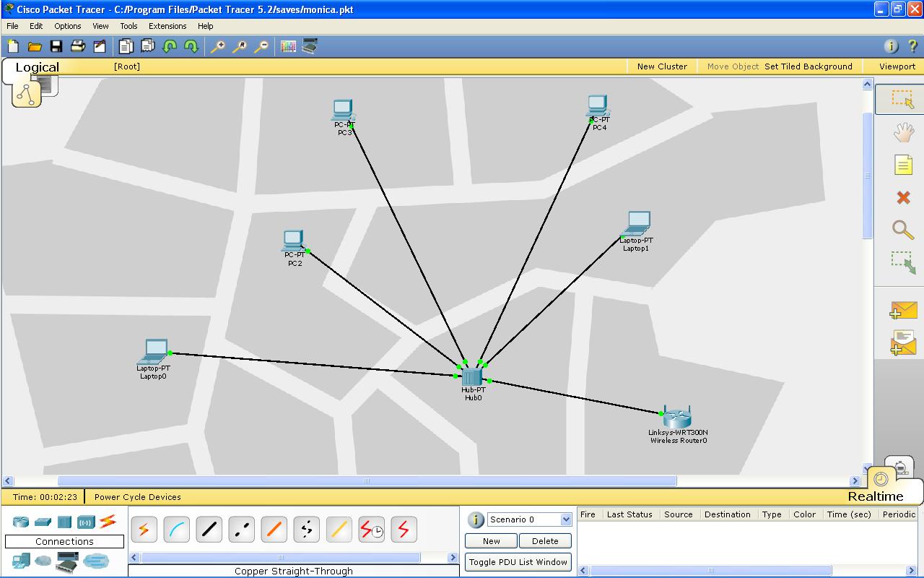Click the [Root] navigation label

(127, 66)
